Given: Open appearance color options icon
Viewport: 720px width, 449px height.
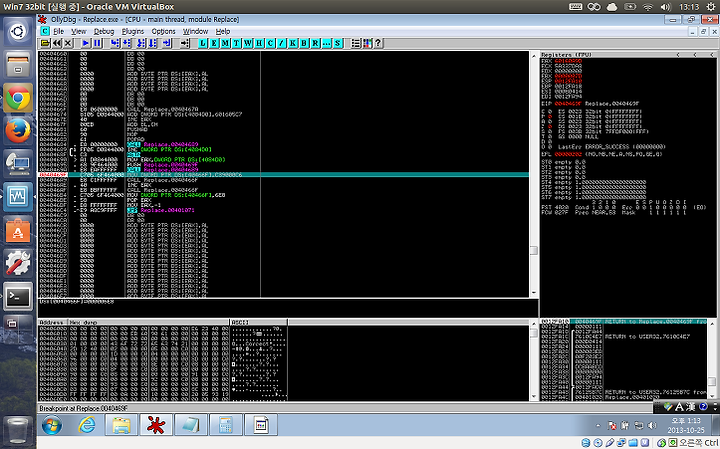Looking at the screenshot, I should pyautogui.click(x=367, y=43).
